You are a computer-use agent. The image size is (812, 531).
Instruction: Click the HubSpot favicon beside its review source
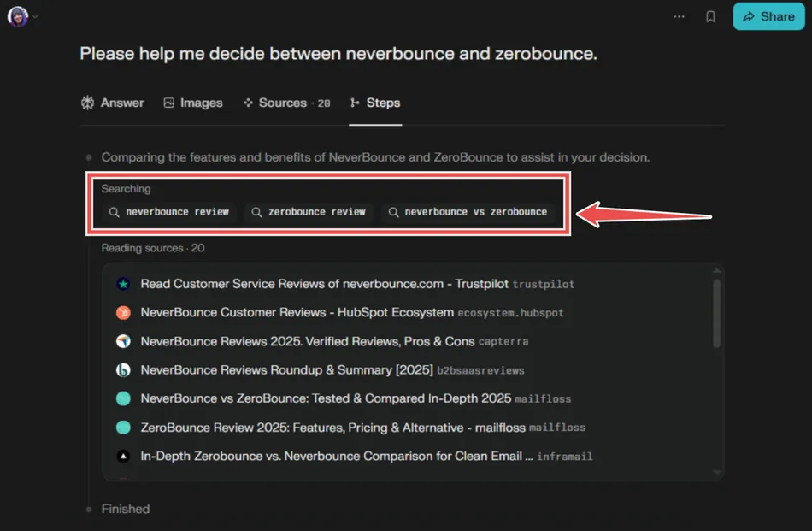(123, 313)
